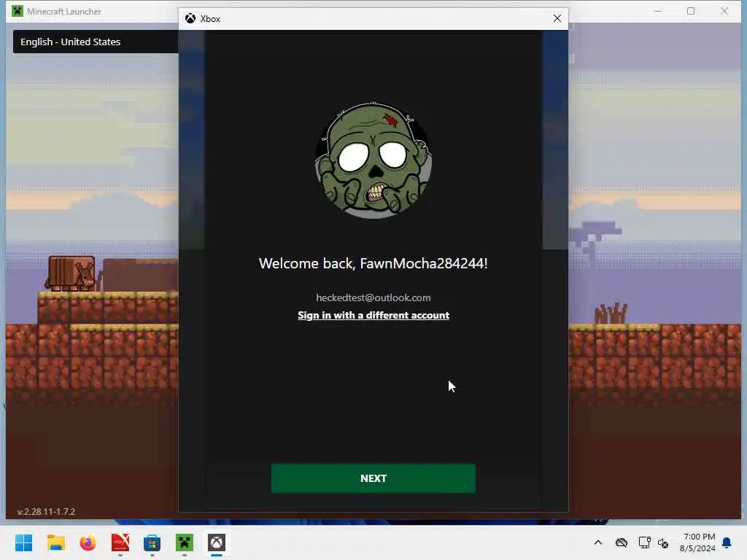Open the English - United States language selector
This screenshot has width=747, height=560.
click(96, 42)
